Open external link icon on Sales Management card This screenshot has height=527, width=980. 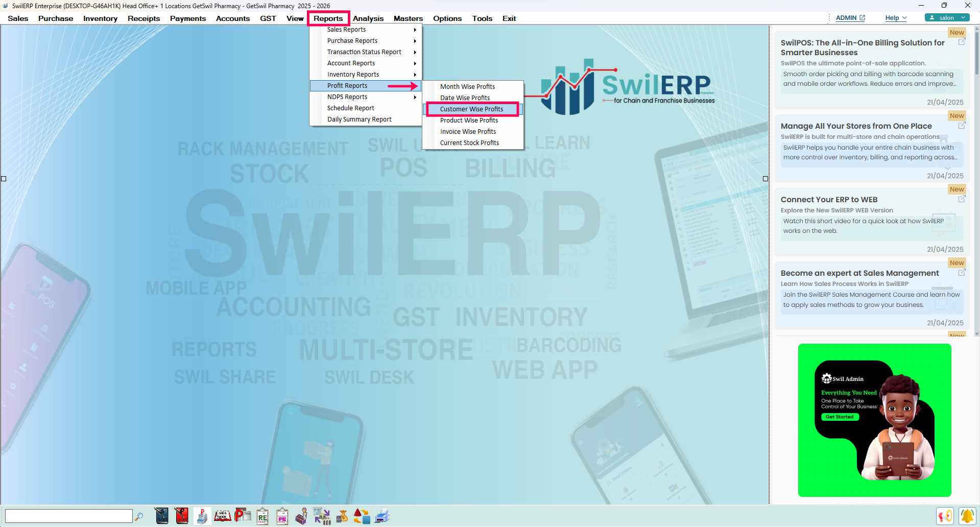tap(962, 272)
